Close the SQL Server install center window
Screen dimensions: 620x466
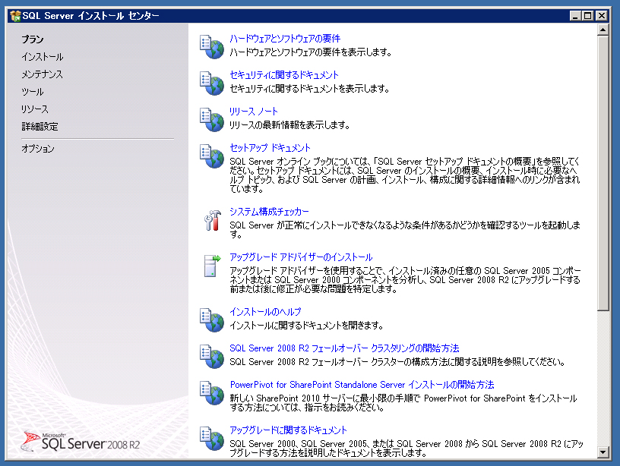(x=601, y=16)
